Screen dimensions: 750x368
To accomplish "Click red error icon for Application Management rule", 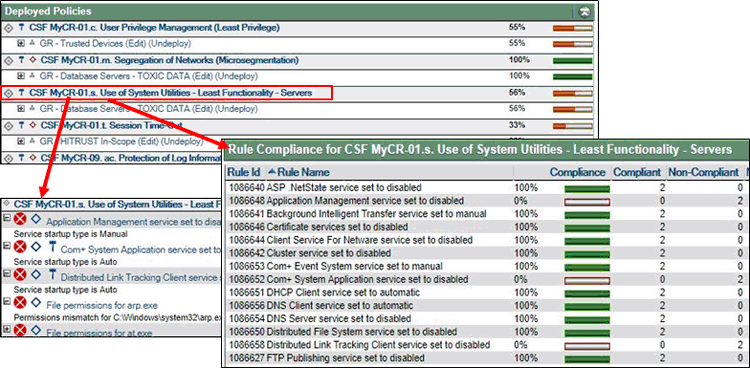I will click(x=20, y=220).
